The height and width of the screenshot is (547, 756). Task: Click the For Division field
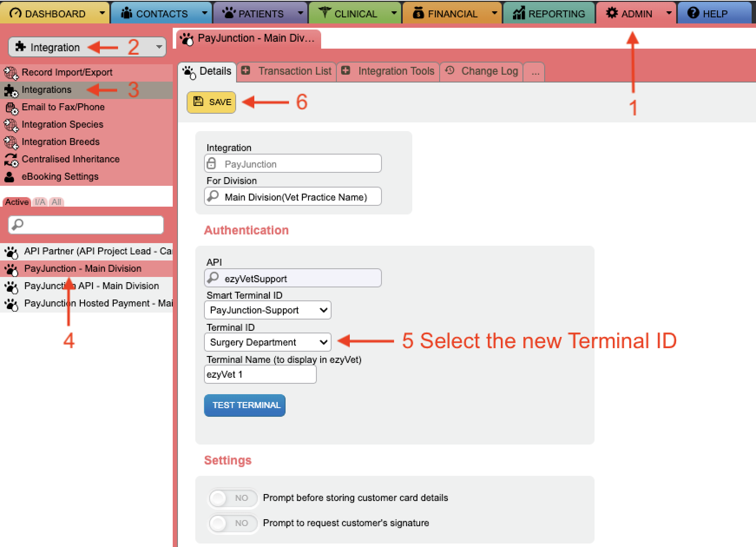coord(293,196)
